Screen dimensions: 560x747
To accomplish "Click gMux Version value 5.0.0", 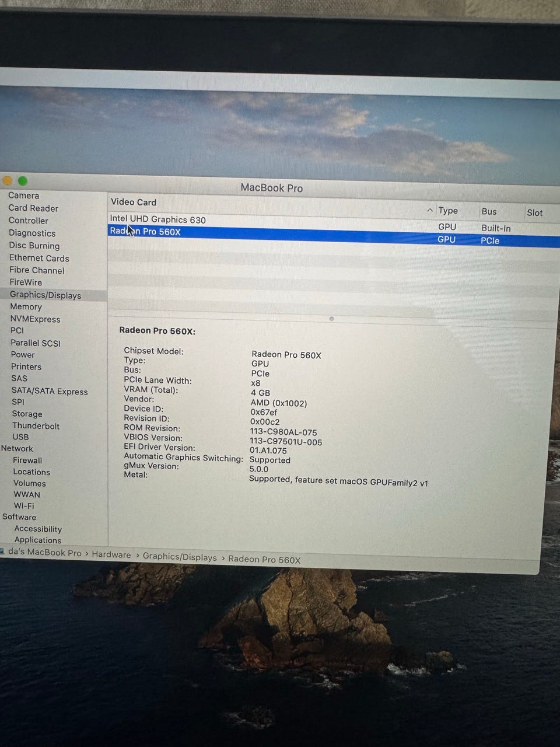I will [x=258, y=469].
